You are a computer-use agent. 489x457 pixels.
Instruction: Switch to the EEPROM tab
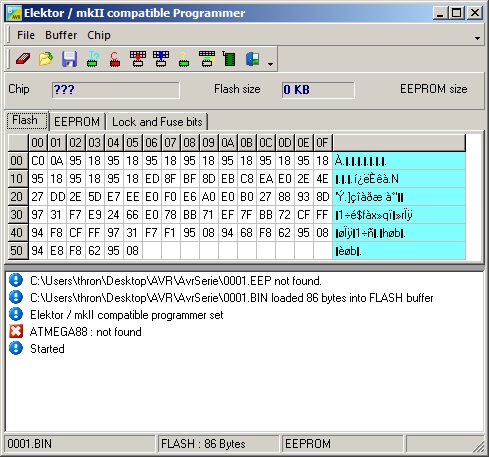(77, 122)
